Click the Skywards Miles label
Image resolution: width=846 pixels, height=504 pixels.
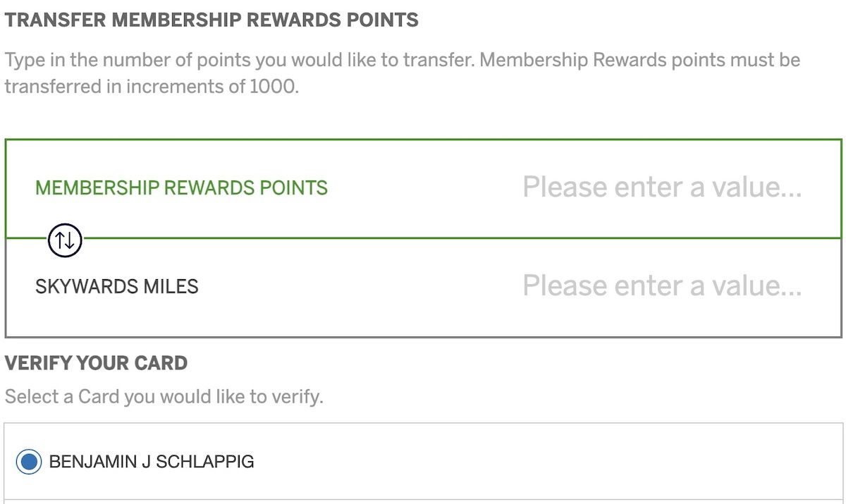pyautogui.click(x=117, y=286)
